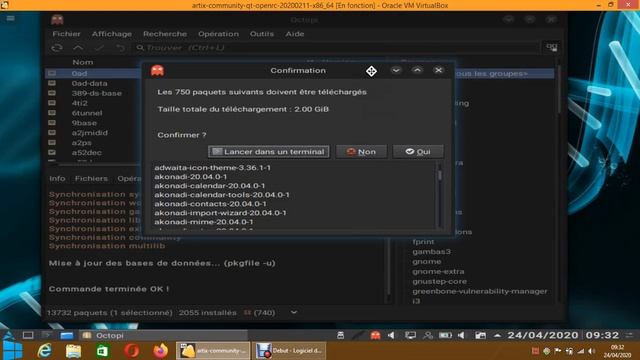Click the Windows Start button
Screen dimensions: 640x360
point(12,351)
